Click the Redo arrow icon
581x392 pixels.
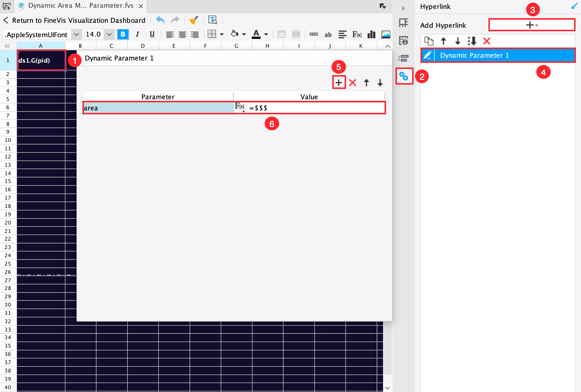click(175, 20)
